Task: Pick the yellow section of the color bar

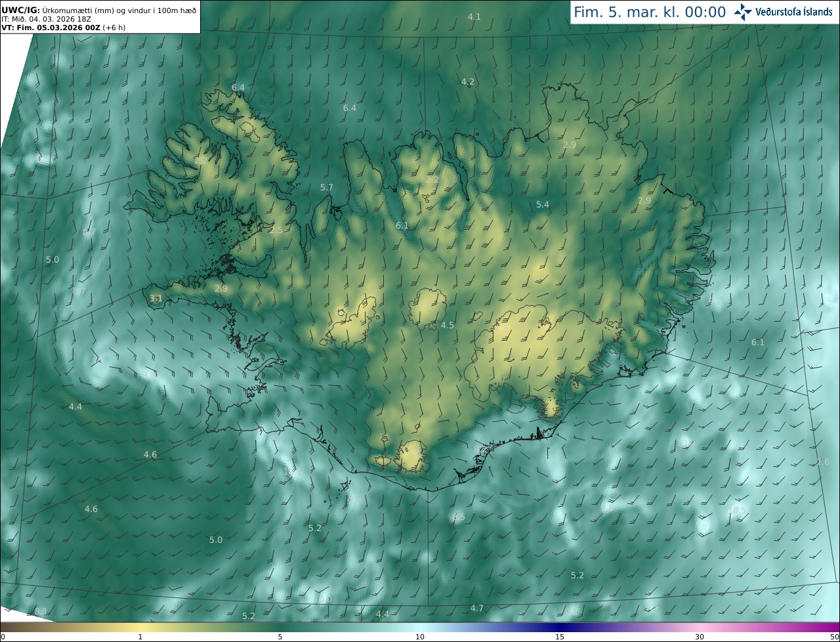Action: [x=141, y=627]
